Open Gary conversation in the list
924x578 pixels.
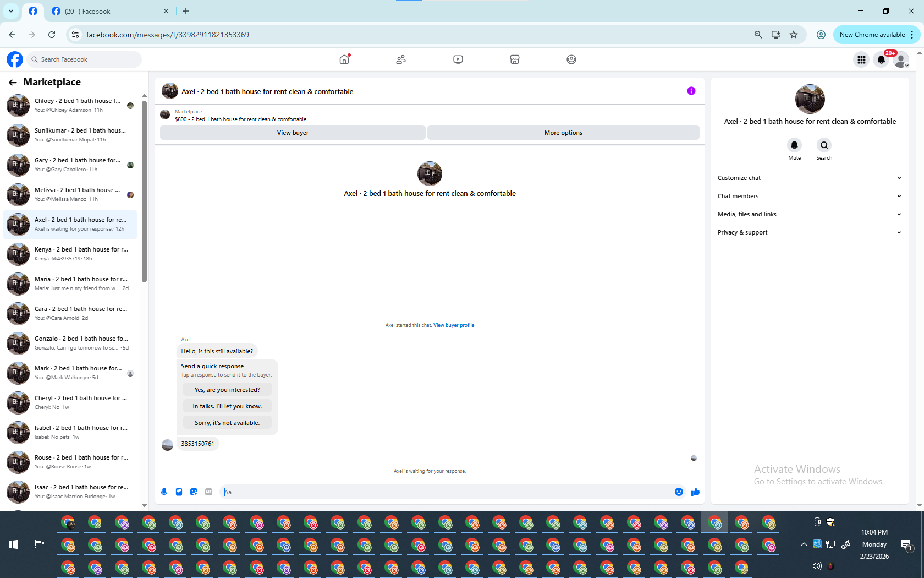pos(70,165)
